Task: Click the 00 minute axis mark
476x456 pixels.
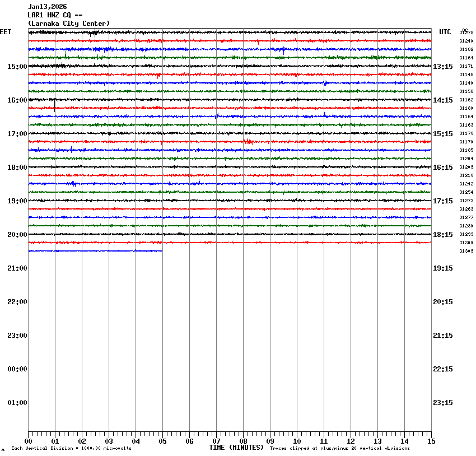Action: click(x=28, y=441)
